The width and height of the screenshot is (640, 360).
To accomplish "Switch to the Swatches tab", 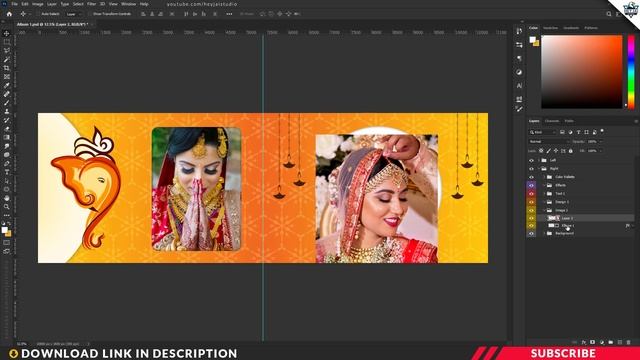I will click(x=550, y=28).
